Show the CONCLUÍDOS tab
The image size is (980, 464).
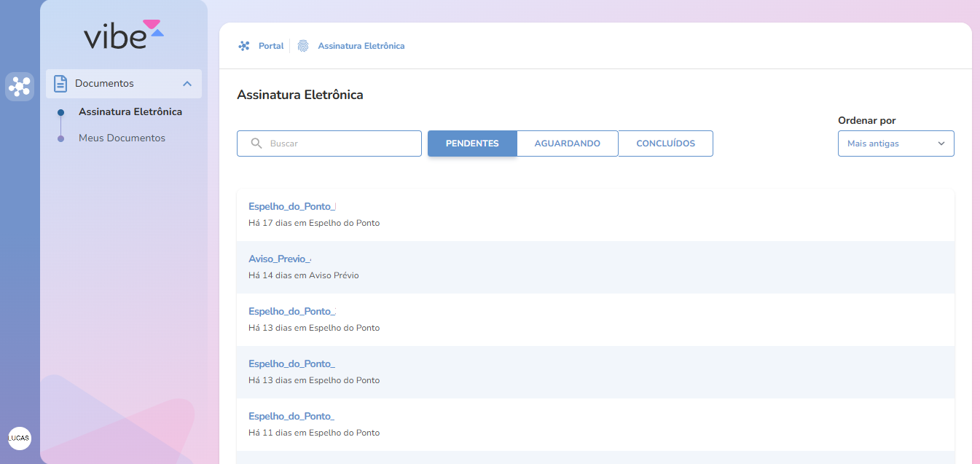click(x=665, y=143)
